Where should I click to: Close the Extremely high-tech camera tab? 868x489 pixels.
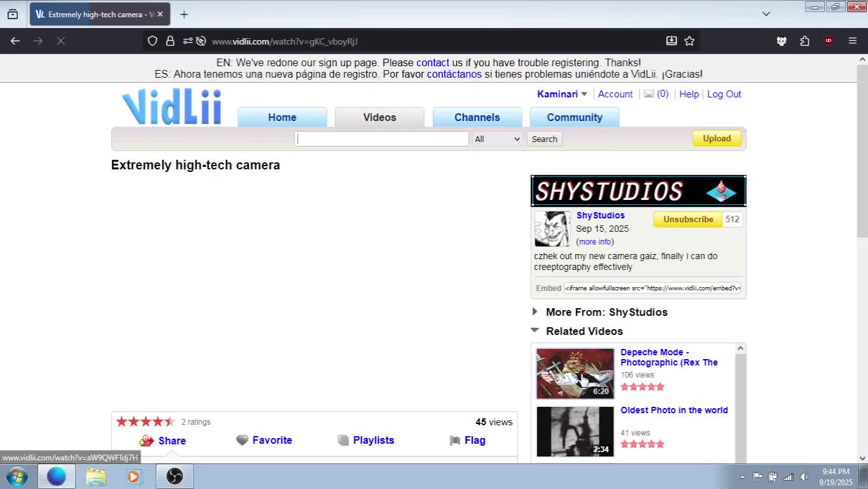coord(160,14)
